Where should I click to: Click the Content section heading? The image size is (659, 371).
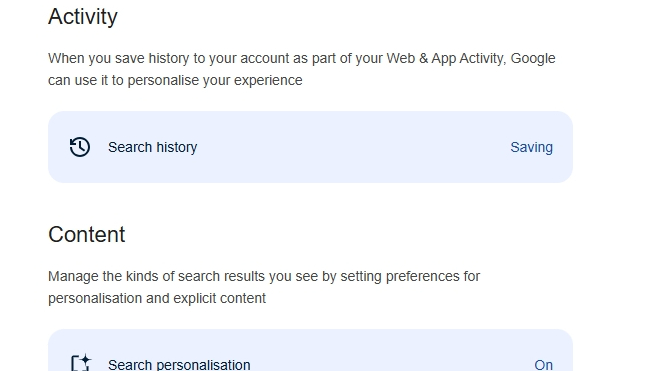coord(87,234)
